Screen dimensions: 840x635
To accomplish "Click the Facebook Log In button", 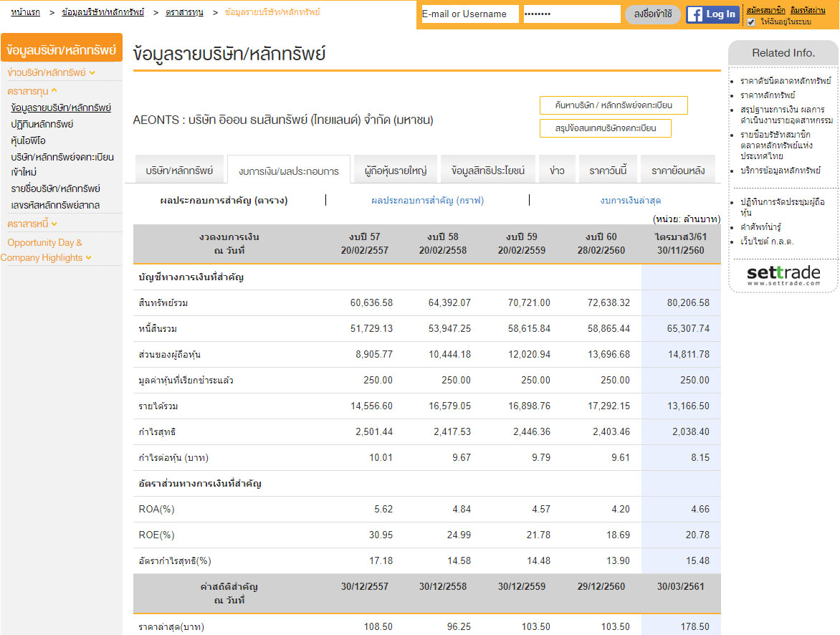I will [712, 14].
